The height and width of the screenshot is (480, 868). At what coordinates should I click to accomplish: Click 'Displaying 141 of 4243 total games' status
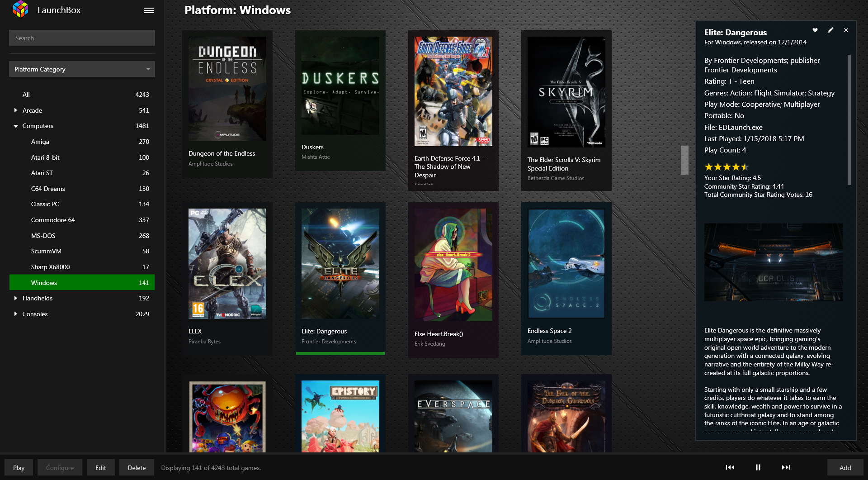[x=211, y=468]
